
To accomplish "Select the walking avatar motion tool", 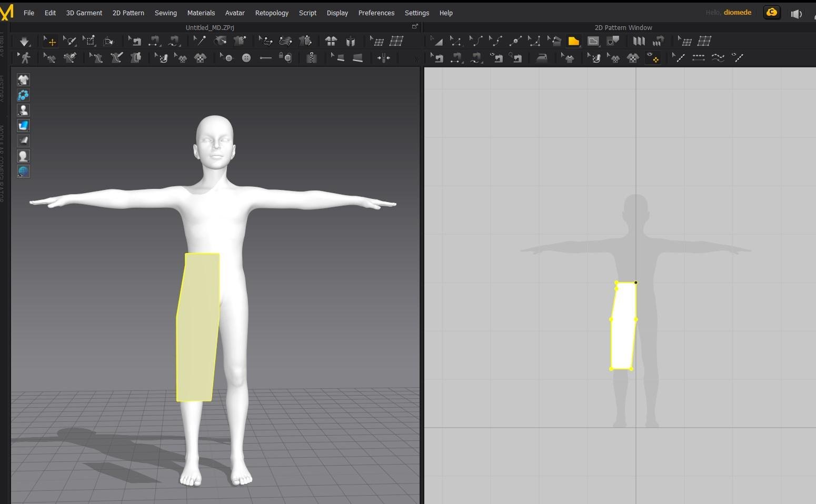I will pyautogui.click(x=24, y=58).
